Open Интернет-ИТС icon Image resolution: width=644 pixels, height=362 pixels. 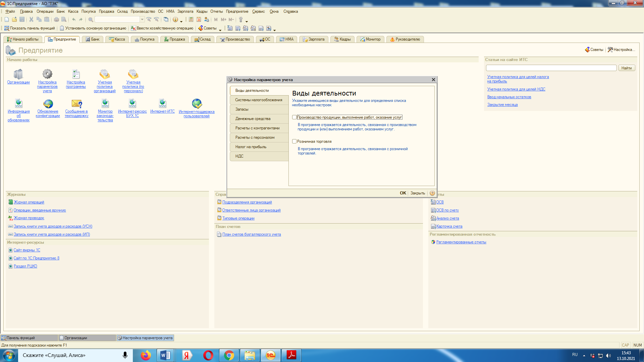pos(162,103)
